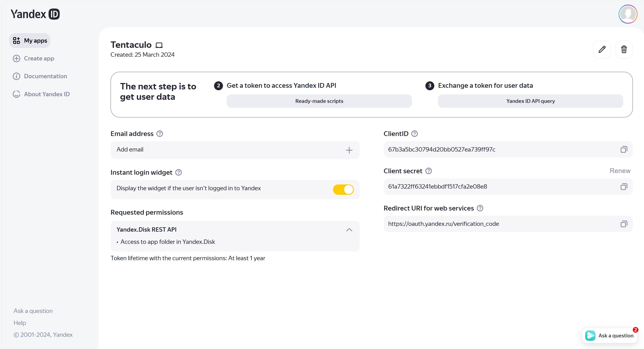The width and height of the screenshot is (644, 349).
Task: Select Create app in sidebar
Action: coord(34,58)
